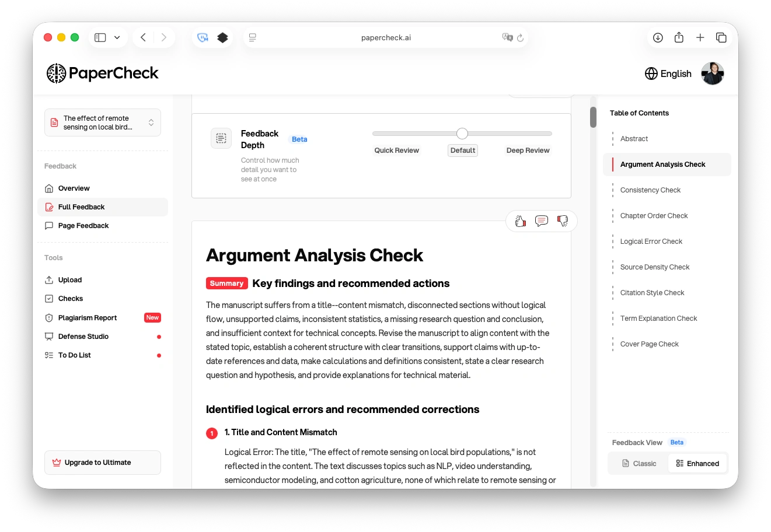Select the Enhanced feedback view
The image size is (771, 532).
pos(697,463)
